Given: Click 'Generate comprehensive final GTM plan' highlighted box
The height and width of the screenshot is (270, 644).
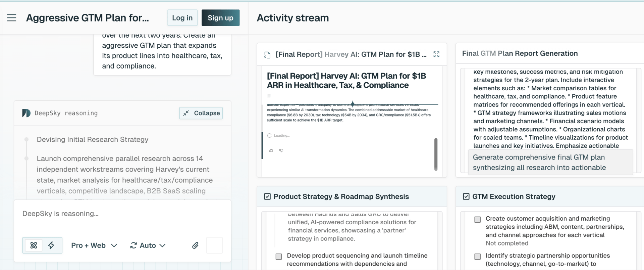Looking at the screenshot, I should 550,163.
